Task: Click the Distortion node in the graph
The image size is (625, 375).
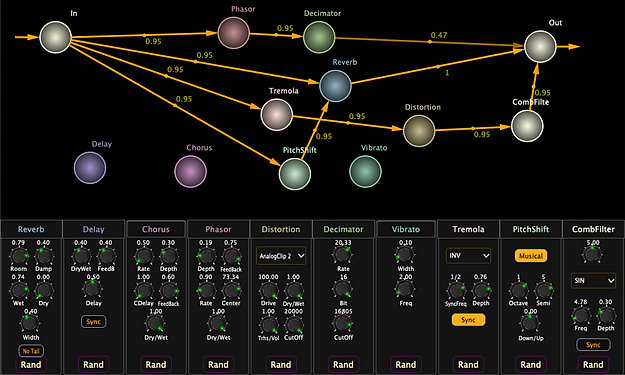Action: [419, 131]
